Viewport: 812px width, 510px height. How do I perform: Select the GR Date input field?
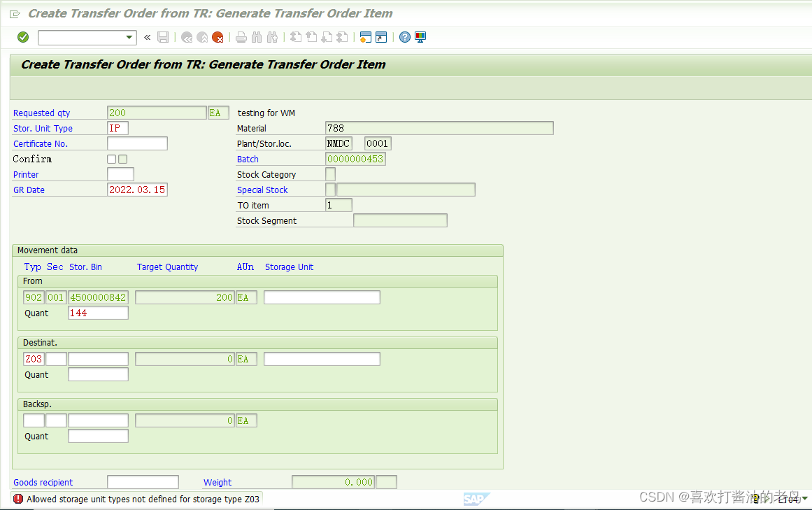137,189
